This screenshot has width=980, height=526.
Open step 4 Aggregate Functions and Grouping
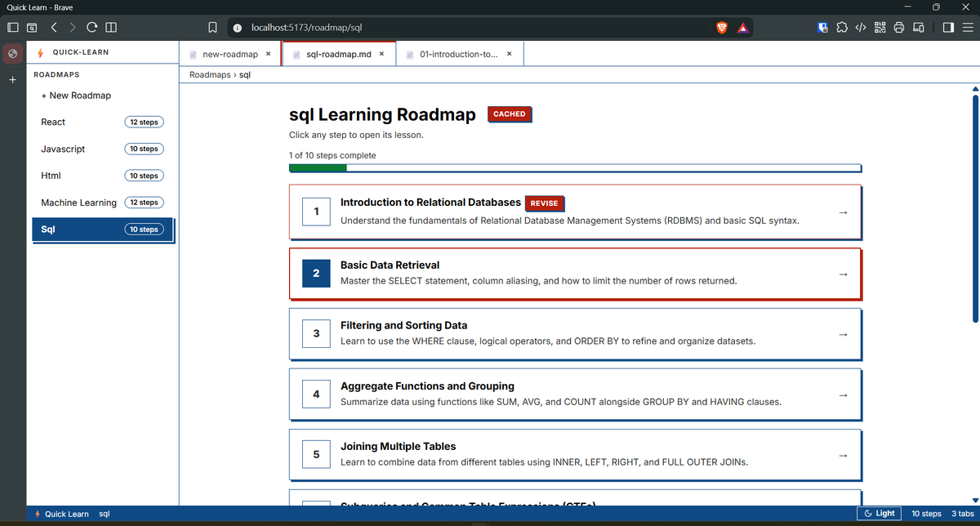coord(576,394)
